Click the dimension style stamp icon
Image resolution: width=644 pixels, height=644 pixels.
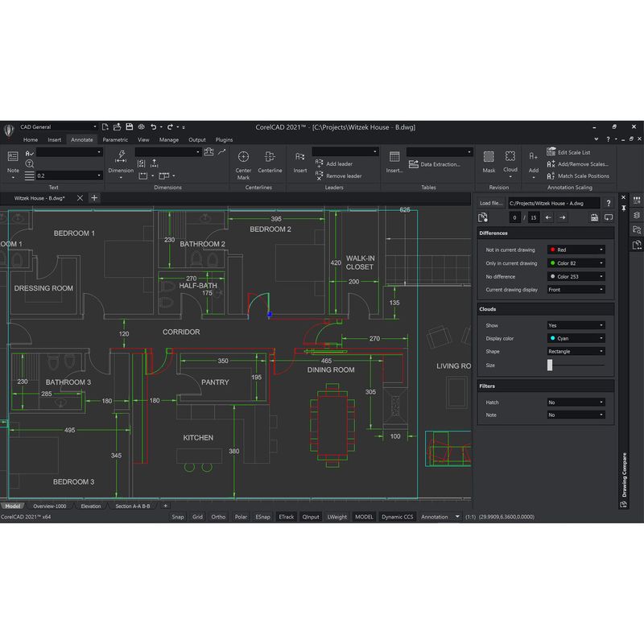[208, 152]
